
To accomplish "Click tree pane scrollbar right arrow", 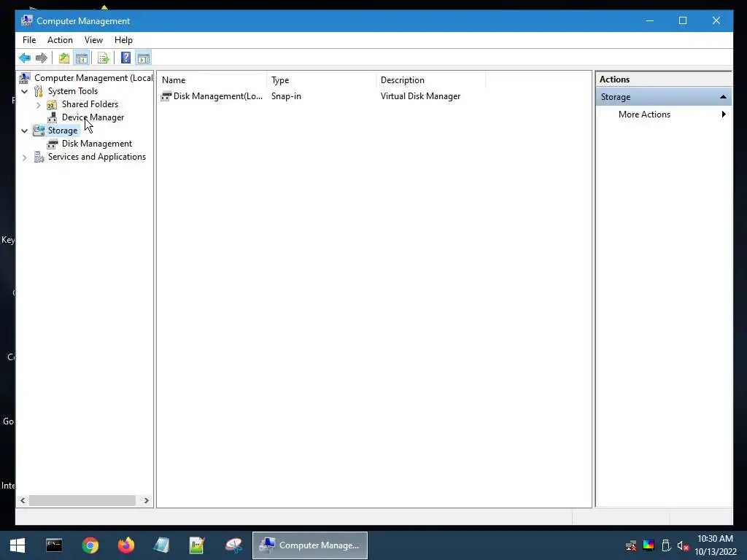I will coord(146,500).
